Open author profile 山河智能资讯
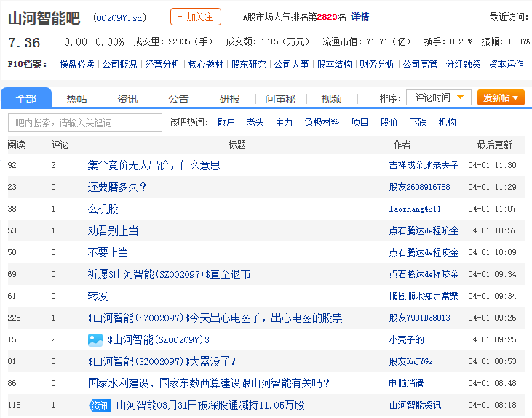 tap(415, 405)
